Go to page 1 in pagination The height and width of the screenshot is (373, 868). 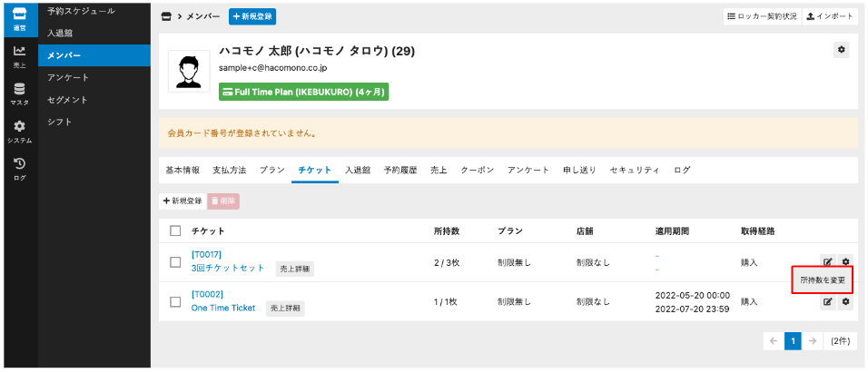click(x=792, y=341)
